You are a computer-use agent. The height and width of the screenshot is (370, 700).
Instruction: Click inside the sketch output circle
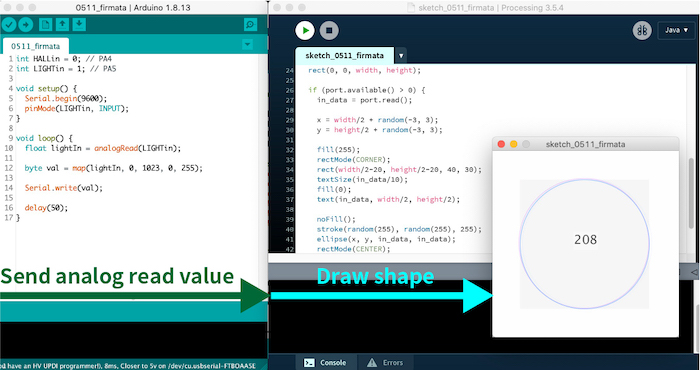click(x=585, y=244)
